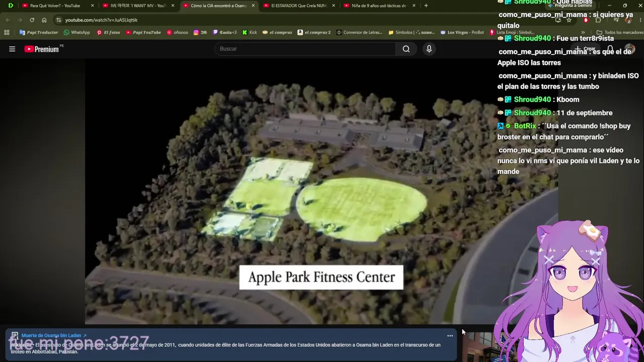Open the browser home page

[44, 20]
